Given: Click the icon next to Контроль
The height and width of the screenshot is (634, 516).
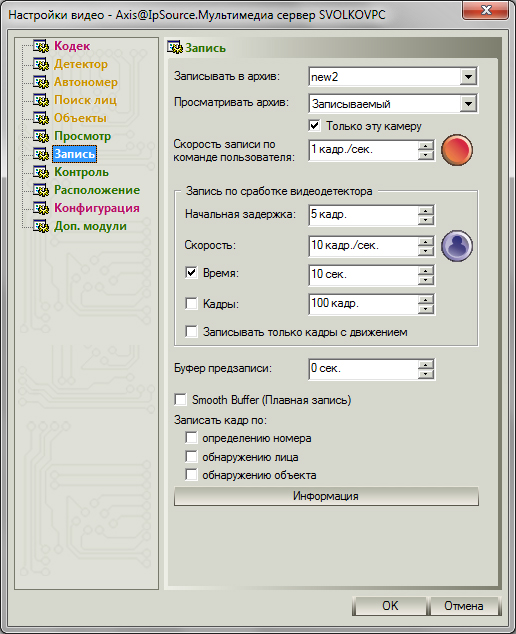Looking at the screenshot, I should (x=41, y=172).
